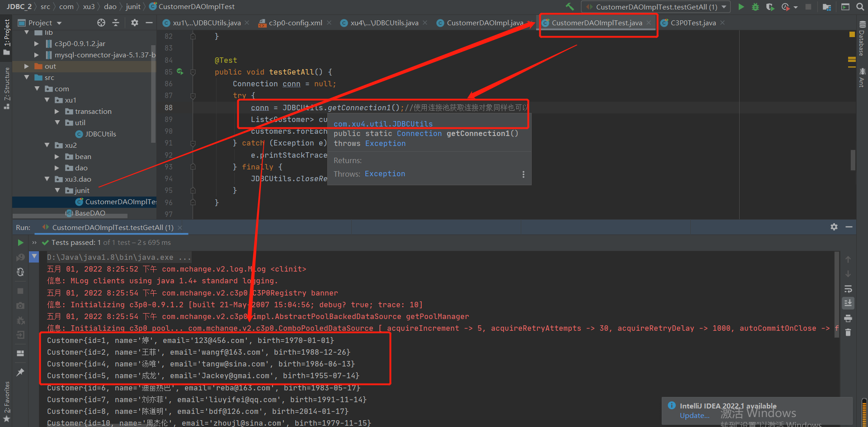
Task: Click the Stop square icon in top toolbar
Action: click(808, 7)
